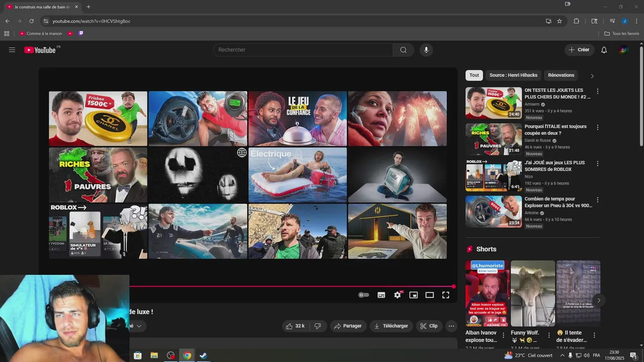Toggle the autoplay switch in the player

pyautogui.click(x=364, y=295)
